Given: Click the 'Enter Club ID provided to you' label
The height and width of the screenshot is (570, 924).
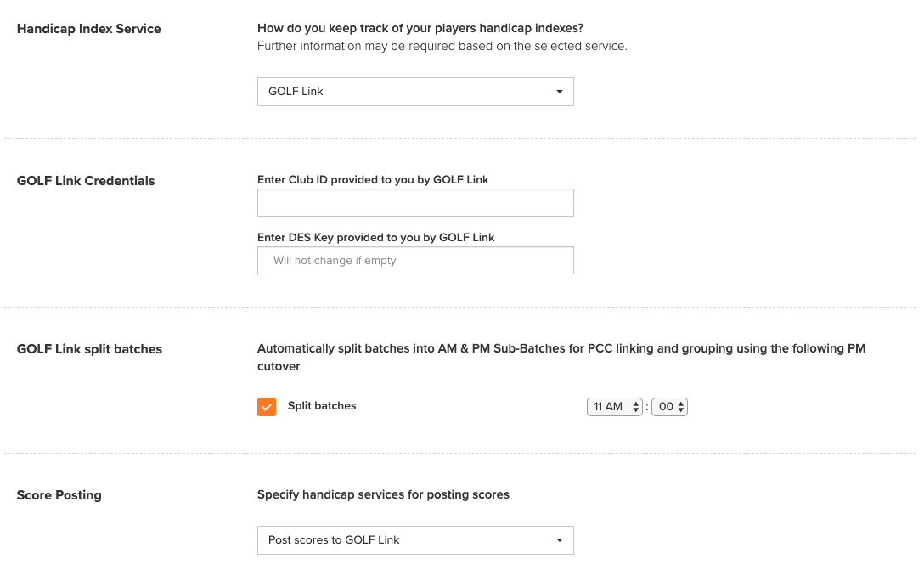Looking at the screenshot, I should [373, 180].
